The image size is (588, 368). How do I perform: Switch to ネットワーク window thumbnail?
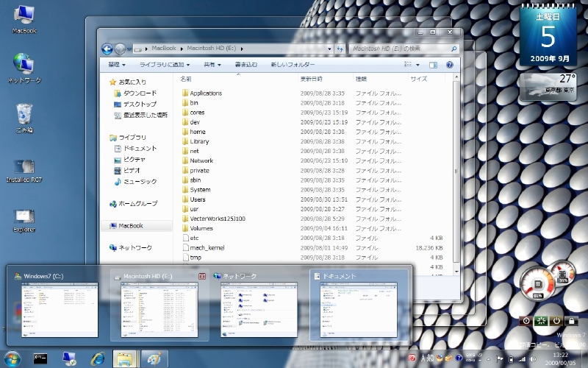pos(259,305)
